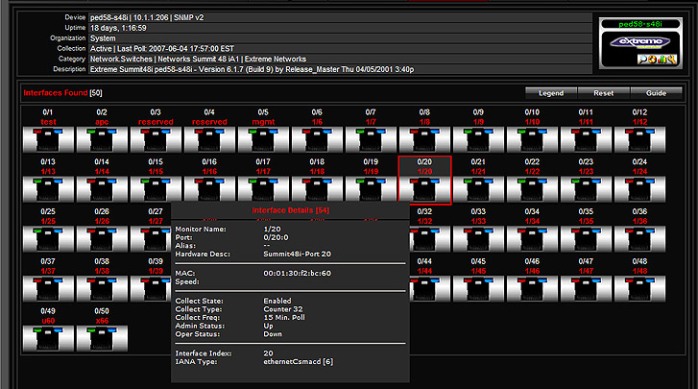Choose the port 0/9 interface icon
This screenshot has height=389, width=698.
pos(479,140)
